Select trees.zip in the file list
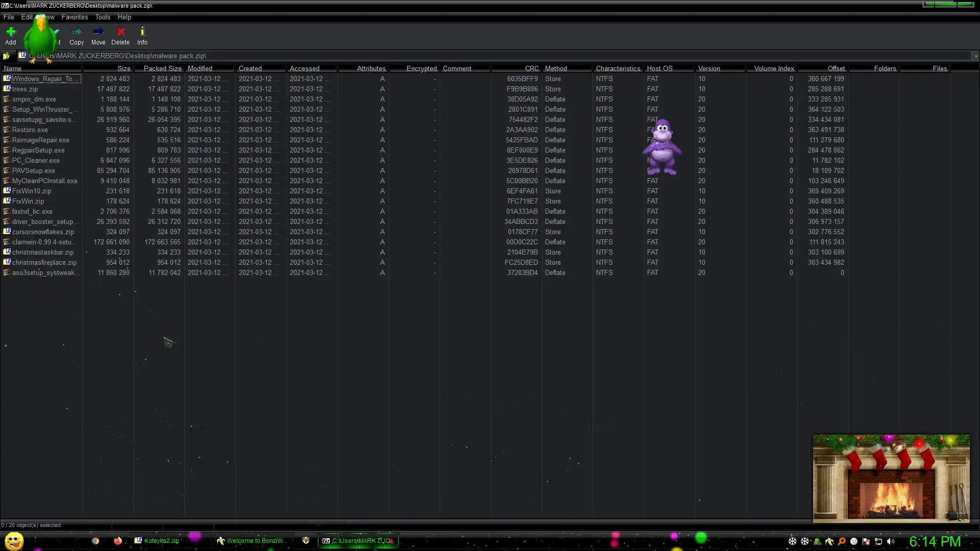980x551 pixels. coord(25,89)
